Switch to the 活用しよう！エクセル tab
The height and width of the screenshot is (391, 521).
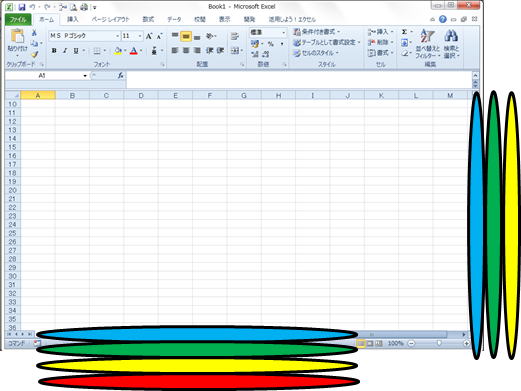(x=292, y=19)
